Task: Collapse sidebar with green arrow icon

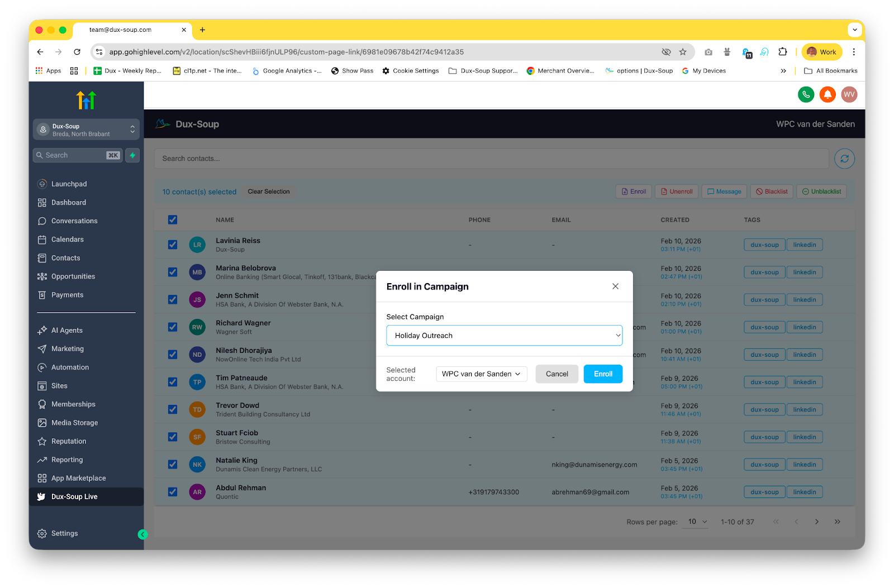Action: [x=142, y=534]
